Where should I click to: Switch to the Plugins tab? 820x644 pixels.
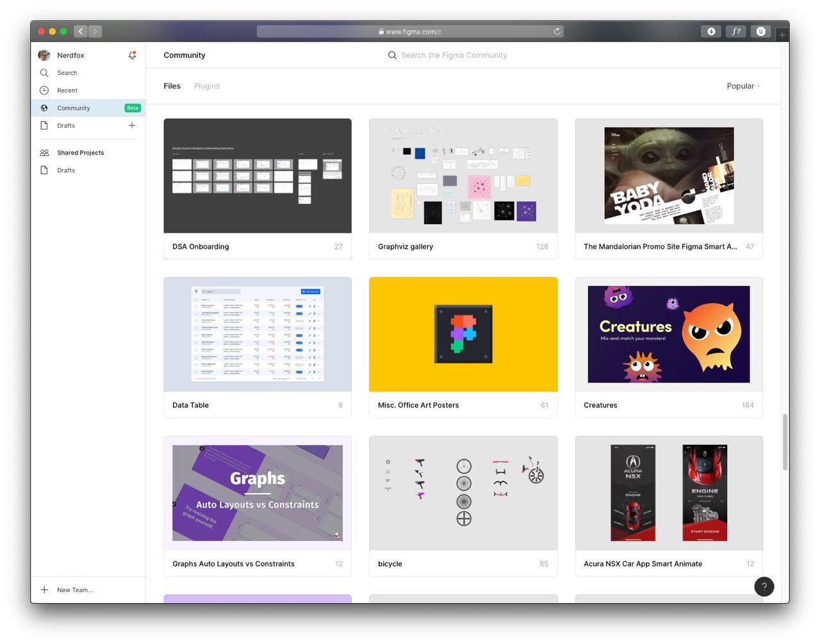click(x=206, y=86)
